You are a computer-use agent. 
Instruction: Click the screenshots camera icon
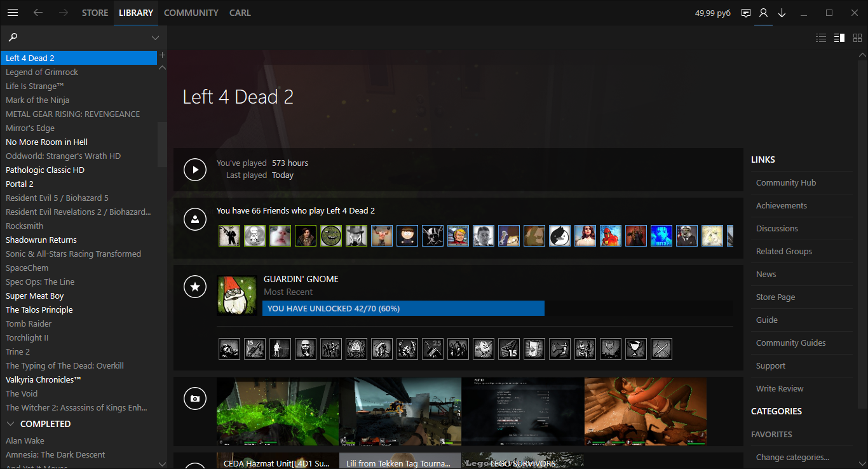click(195, 398)
